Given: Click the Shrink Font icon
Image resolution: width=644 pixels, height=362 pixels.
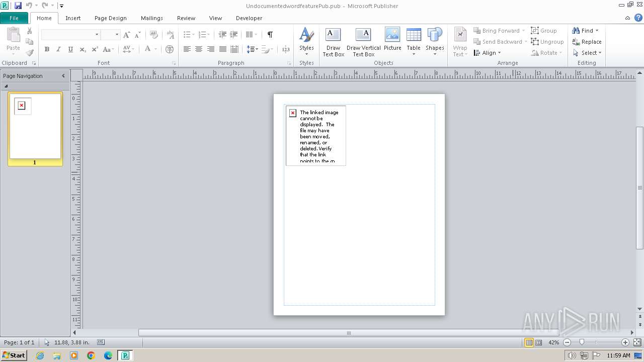Looking at the screenshot, I should 137,35.
